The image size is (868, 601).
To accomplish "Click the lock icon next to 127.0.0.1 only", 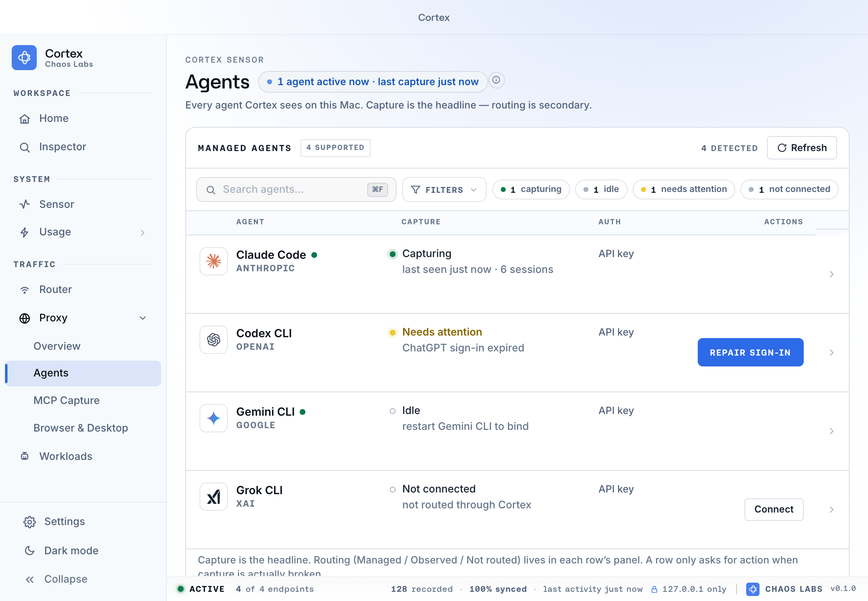I will [654, 589].
